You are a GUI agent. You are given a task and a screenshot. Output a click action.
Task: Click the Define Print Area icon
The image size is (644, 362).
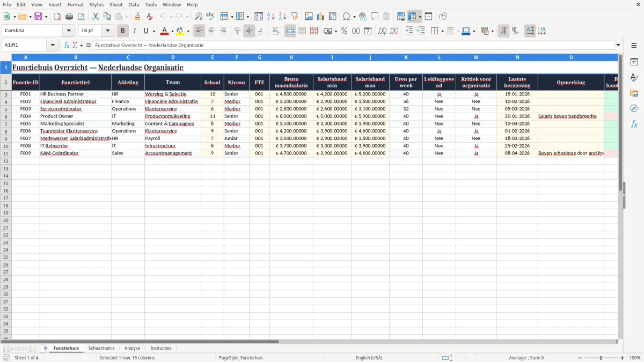point(401,16)
